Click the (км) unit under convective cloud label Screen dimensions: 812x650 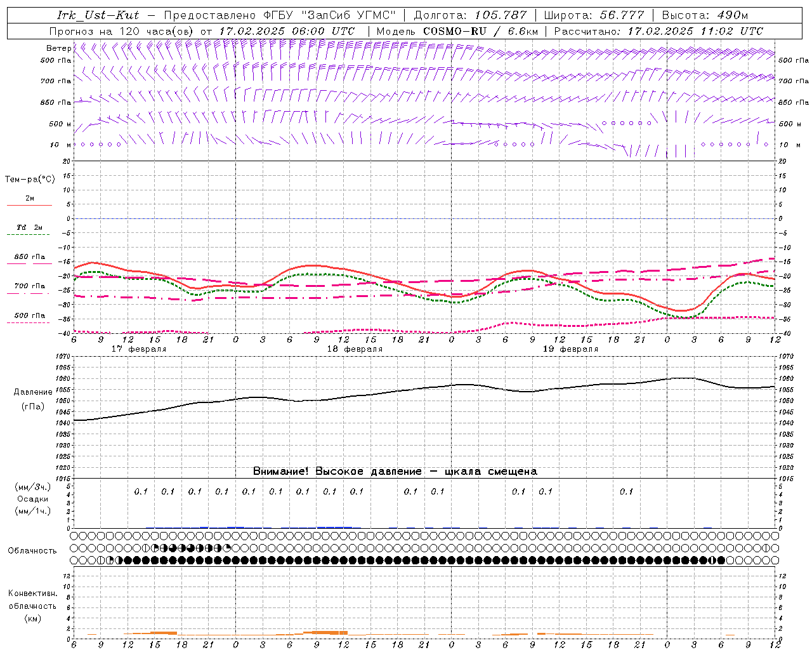click(x=32, y=618)
